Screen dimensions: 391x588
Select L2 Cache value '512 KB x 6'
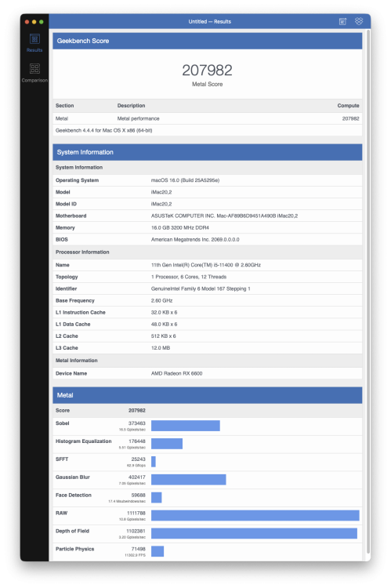coord(164,336)
